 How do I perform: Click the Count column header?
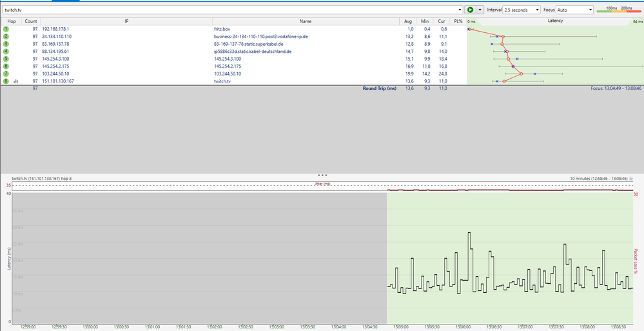[x=31, y=21]
